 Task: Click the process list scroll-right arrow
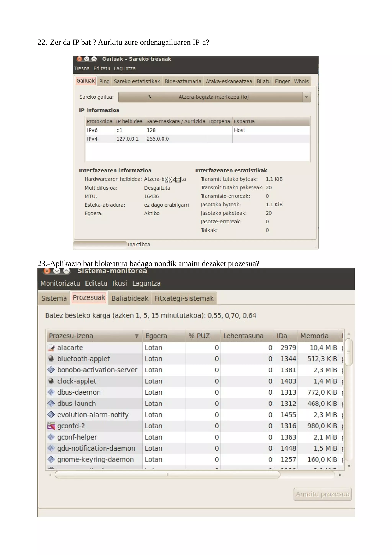point(340,475)
